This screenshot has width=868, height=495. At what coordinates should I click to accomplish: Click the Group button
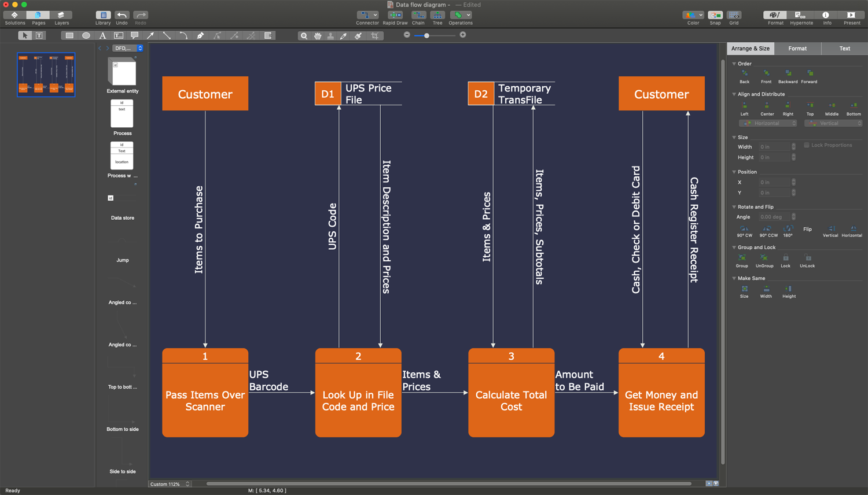742,260
